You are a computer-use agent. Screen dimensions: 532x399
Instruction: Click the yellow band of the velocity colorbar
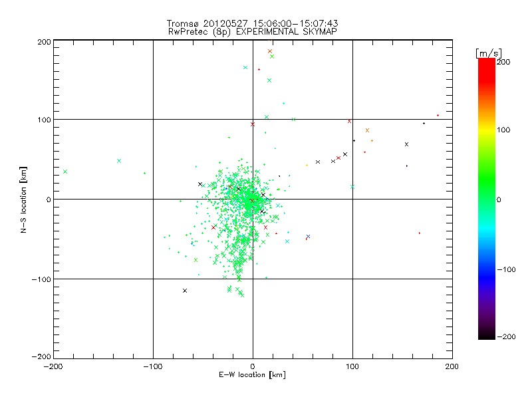point(487,130)
